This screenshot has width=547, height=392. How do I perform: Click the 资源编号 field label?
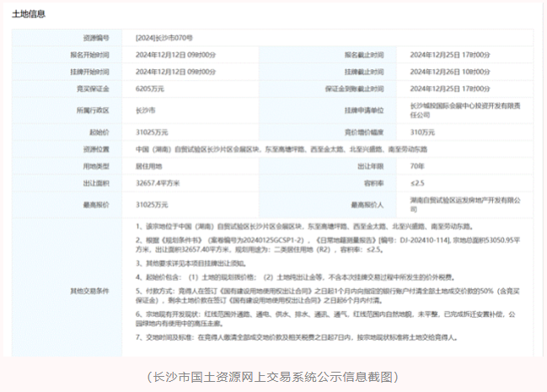(97, 39)
